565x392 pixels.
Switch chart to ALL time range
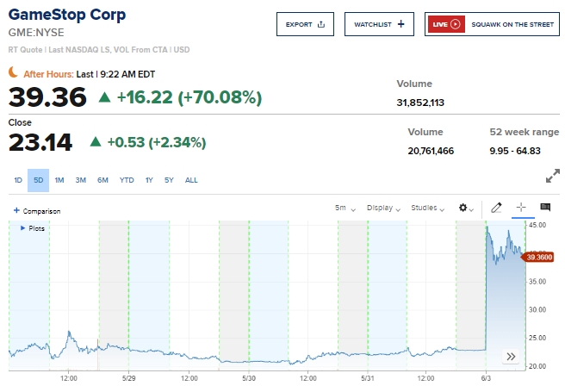pyautogui.click(x=191, y=180)
